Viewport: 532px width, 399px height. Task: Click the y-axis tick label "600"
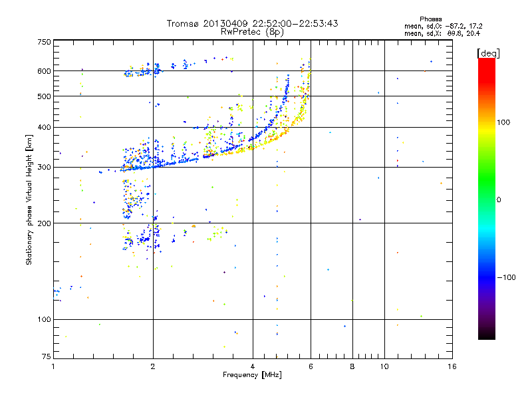(44, 71)
